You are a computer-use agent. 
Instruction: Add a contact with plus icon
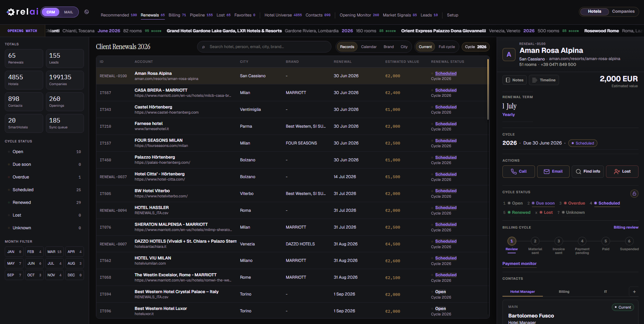[634, 292]
